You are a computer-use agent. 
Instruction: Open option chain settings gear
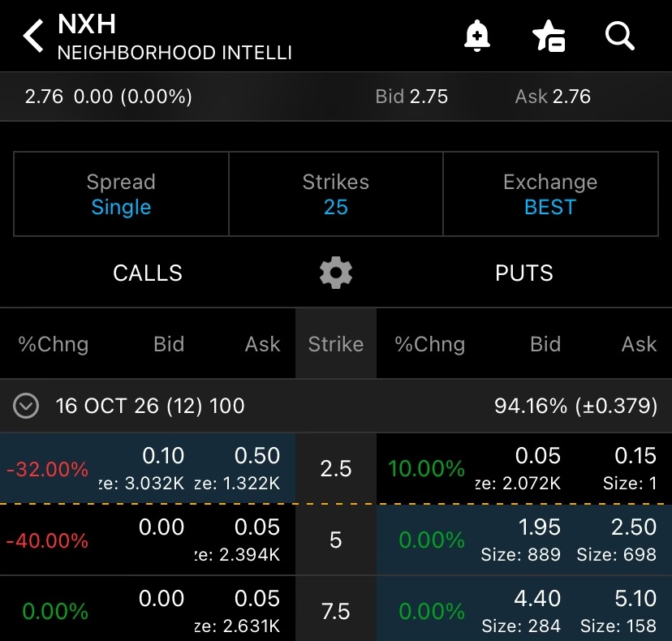[x=336, y=273]
